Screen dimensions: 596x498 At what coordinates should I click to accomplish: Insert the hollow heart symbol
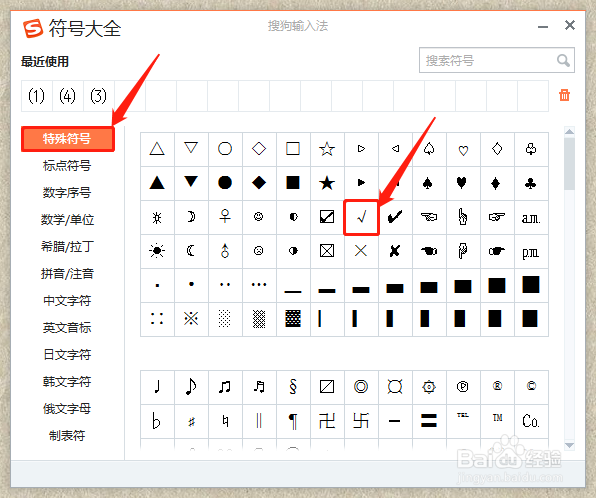(463, 149)
